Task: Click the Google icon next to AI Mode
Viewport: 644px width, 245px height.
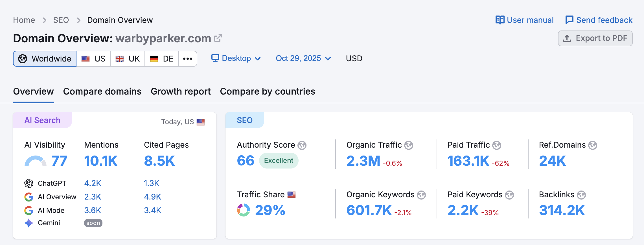Action: pyautogui.click(x=29, y=211)
